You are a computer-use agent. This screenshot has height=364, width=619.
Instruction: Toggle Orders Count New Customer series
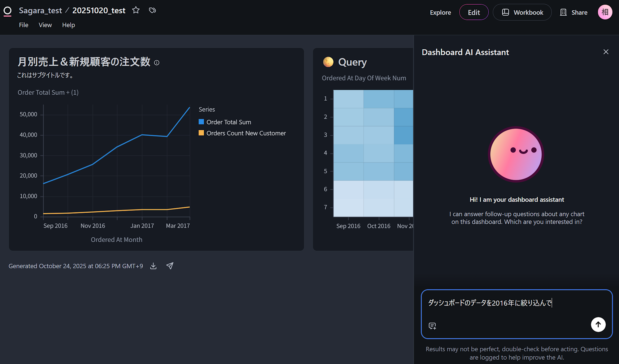point(246,133)
